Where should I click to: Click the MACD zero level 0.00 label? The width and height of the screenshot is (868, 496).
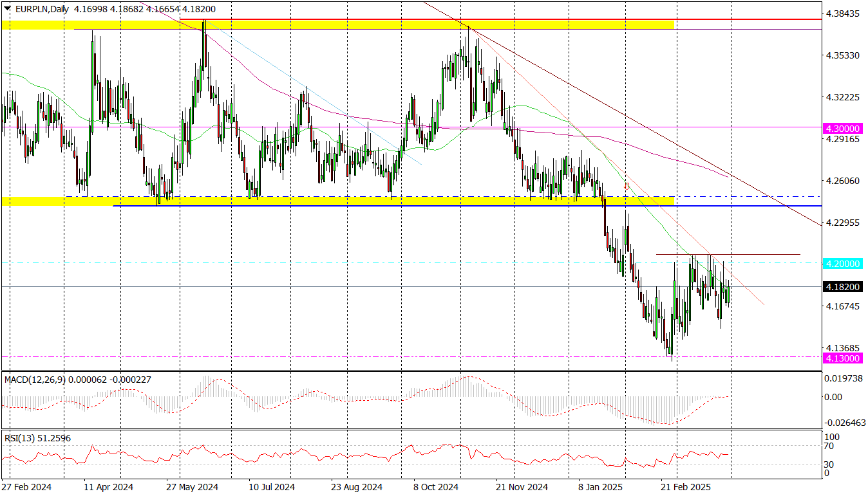coord(834,397)
